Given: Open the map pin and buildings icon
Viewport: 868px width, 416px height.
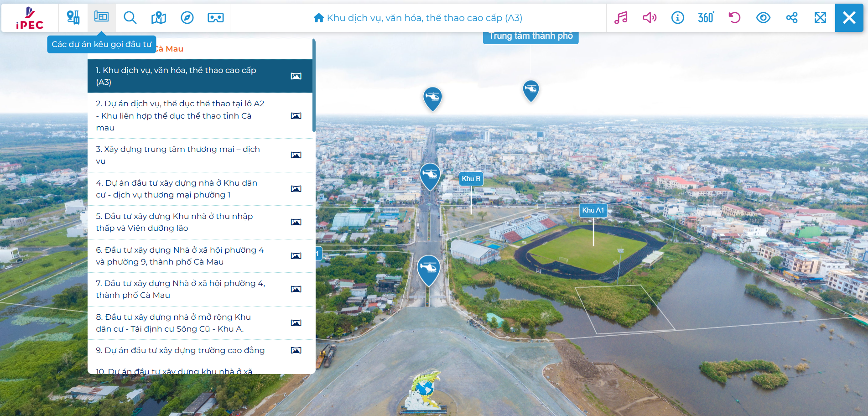Looking at the screenshot, I should [x=73, y=18].
